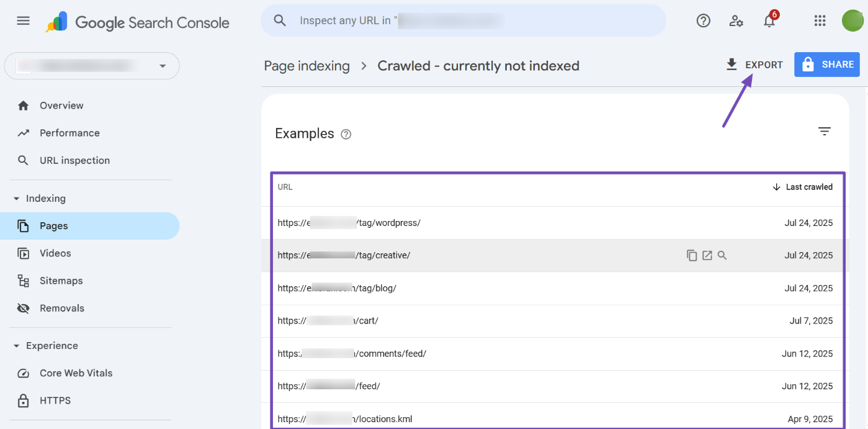Click the Share button
868x429 pixels.
[x=826, y=65]
